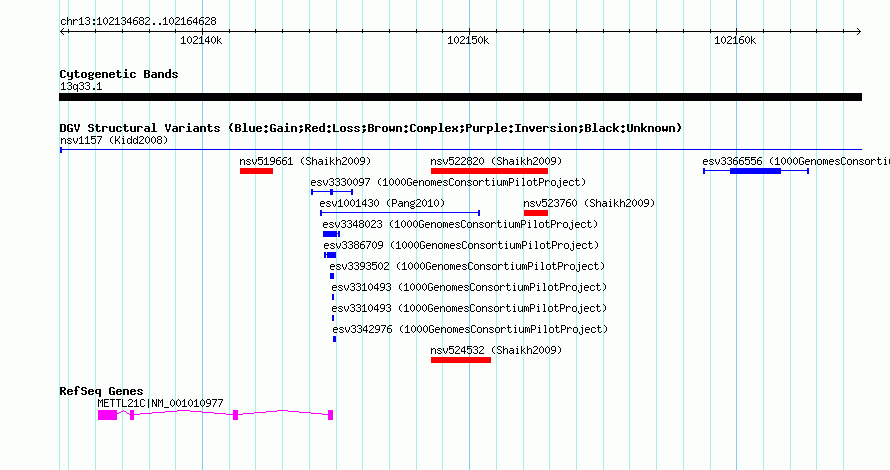This screenshot has height=470, width=890.
Task: Click the black 13q33.1 cytogenetic band bar
Action: 460,97
